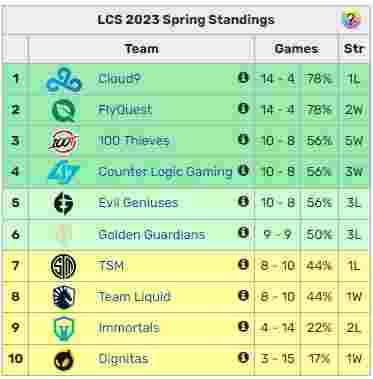
Task: Open info icon next to Cloud9
Action: (x=243, y=78)
